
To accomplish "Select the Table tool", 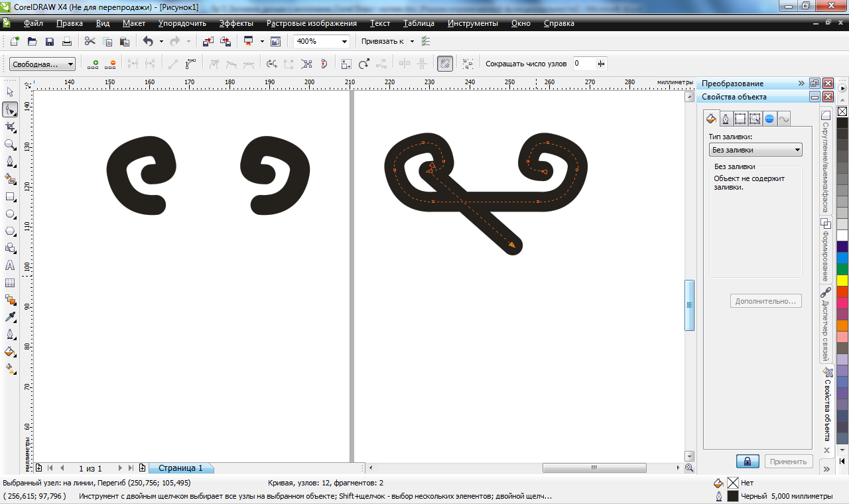I will pos(10,283).
